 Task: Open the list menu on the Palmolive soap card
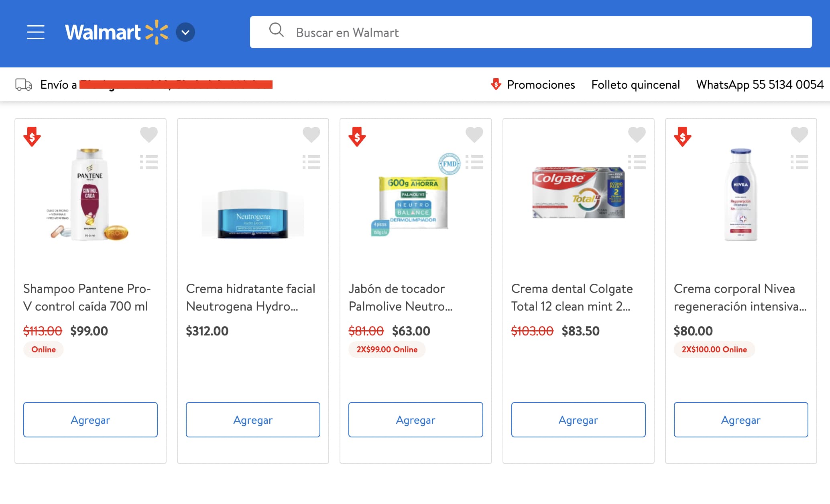pos(474,162)
